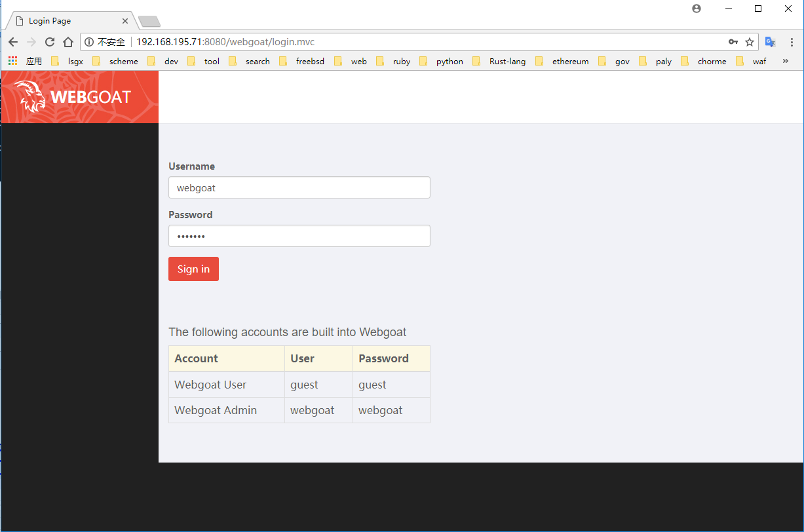Open the scheme bookmark folder
Image resolution: width=804 pixels, height=532 pixels.
[115, 61]
